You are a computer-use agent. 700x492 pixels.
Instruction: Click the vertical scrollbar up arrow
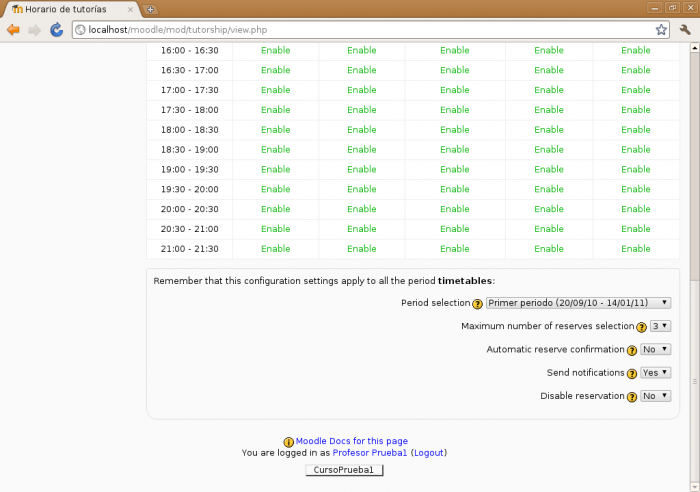coord(695,47)
